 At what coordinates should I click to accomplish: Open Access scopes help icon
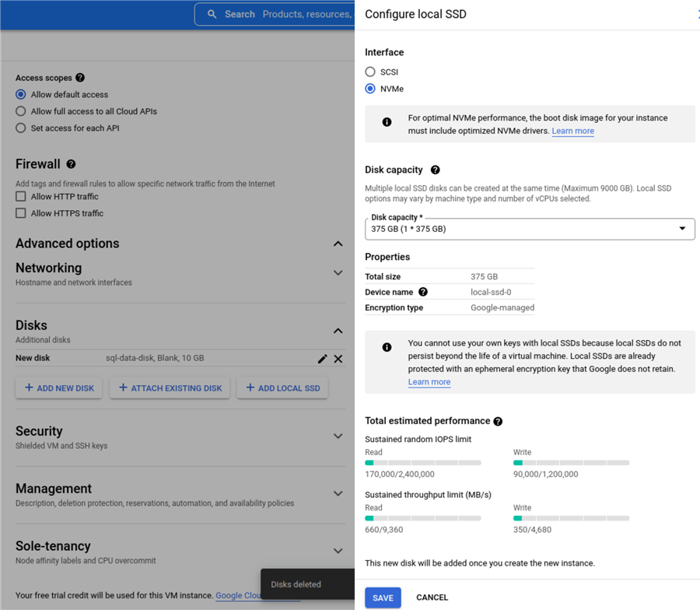click(80, 78)
